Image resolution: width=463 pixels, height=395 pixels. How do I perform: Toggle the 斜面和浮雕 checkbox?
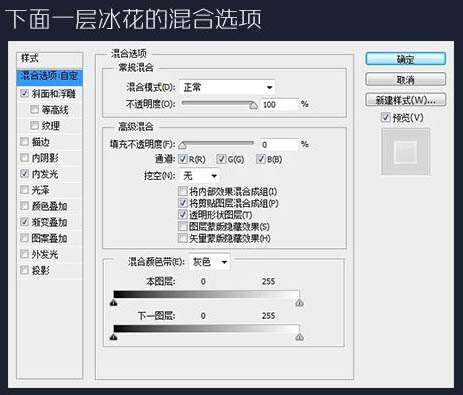click(24, 93)
